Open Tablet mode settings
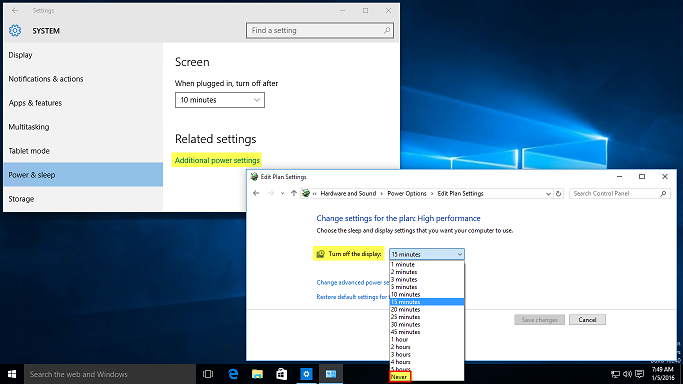The width and height of the screenshot is (683, 384). [83, 151]
